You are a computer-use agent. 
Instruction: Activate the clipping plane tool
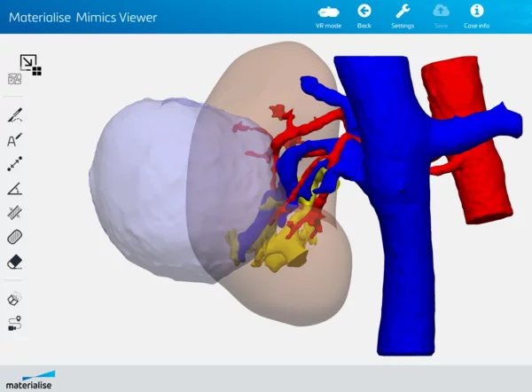tap(14, 213)
